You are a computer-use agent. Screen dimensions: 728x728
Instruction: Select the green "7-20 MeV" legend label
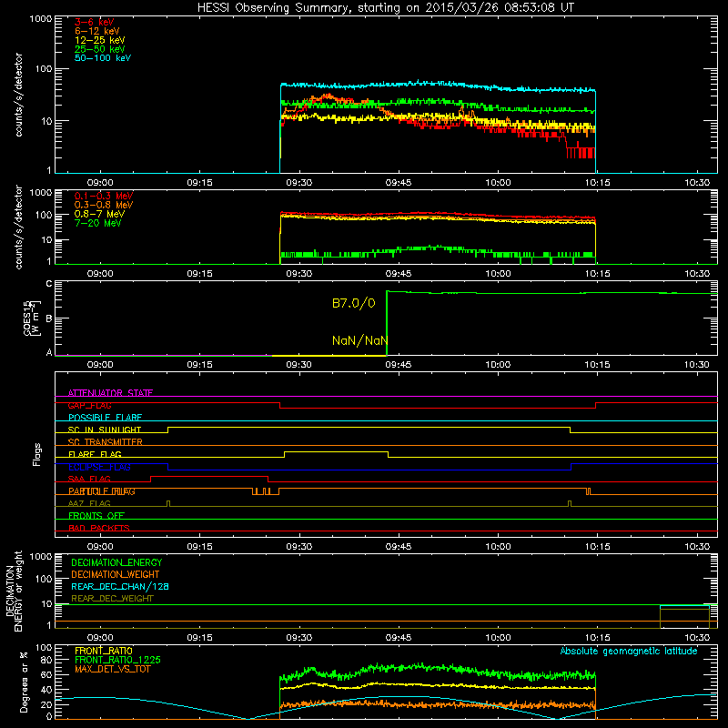pos(97,223)
